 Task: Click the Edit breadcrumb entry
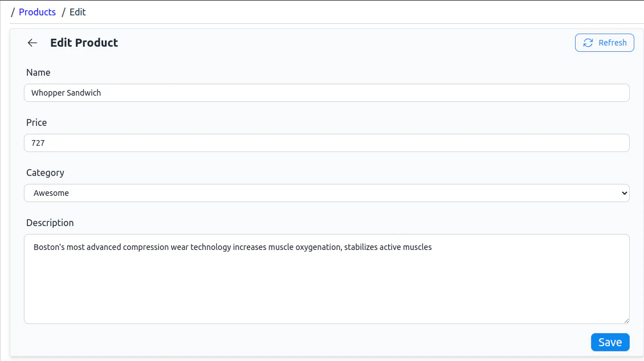[77, 12]
